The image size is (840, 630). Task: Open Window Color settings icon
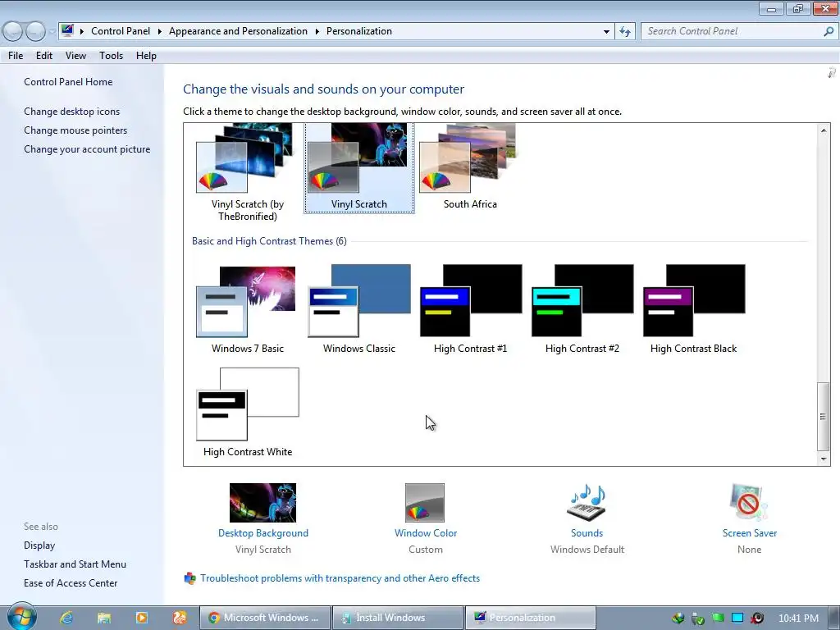[x=425, y=503]
